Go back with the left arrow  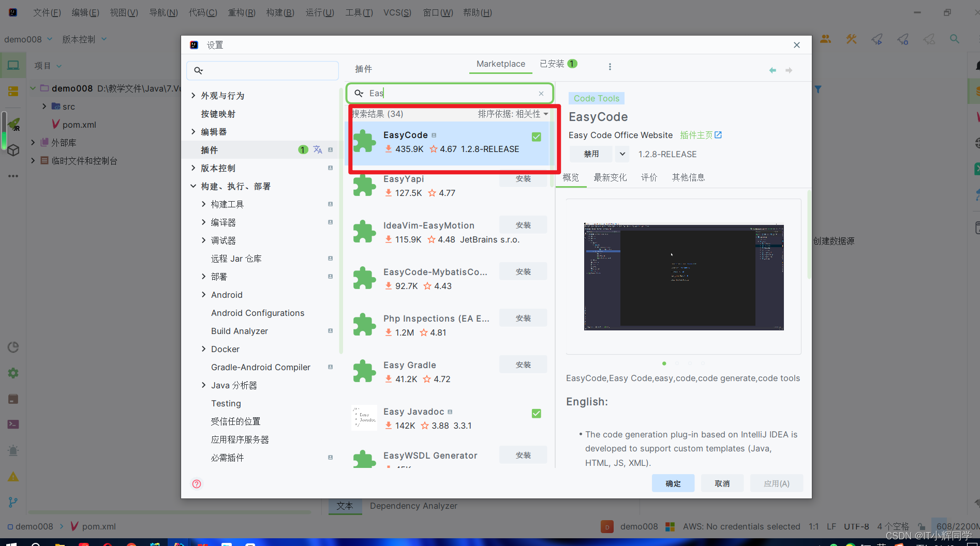[x=773, y=70]
